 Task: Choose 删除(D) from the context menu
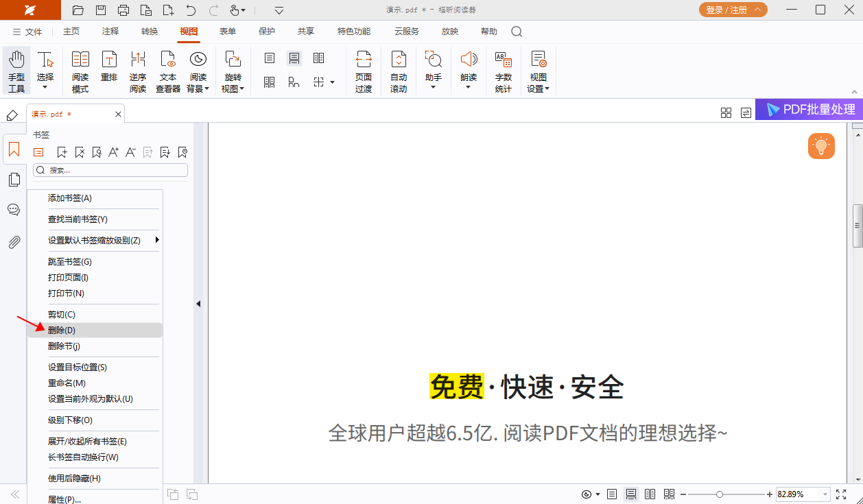[95, 331]
